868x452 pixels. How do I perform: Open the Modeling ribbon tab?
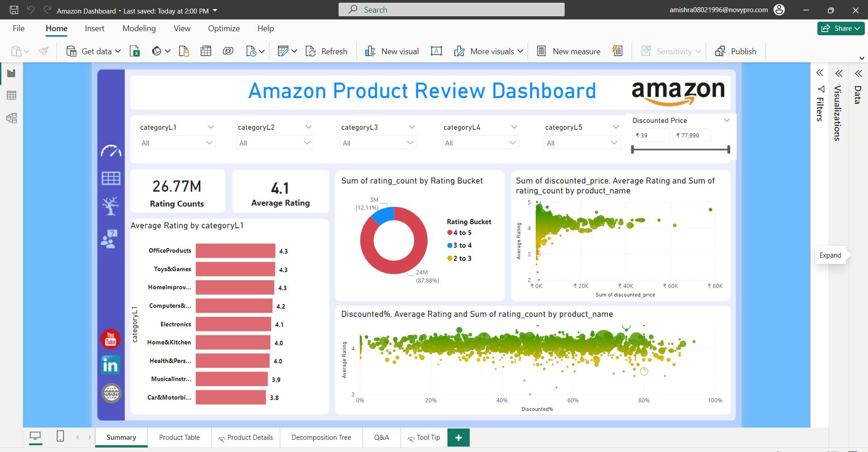pyautogui.click(x=139, y=28)
